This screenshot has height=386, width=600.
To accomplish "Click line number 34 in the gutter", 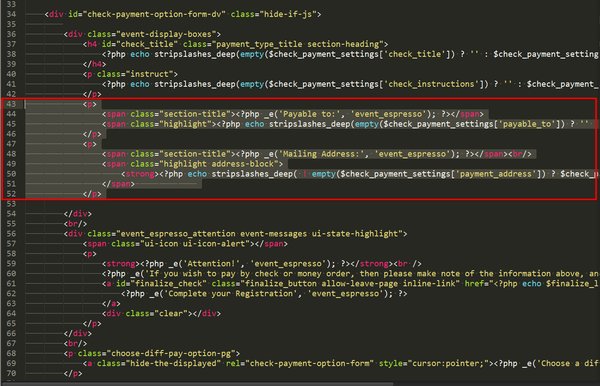I will (x=11, y=14).
